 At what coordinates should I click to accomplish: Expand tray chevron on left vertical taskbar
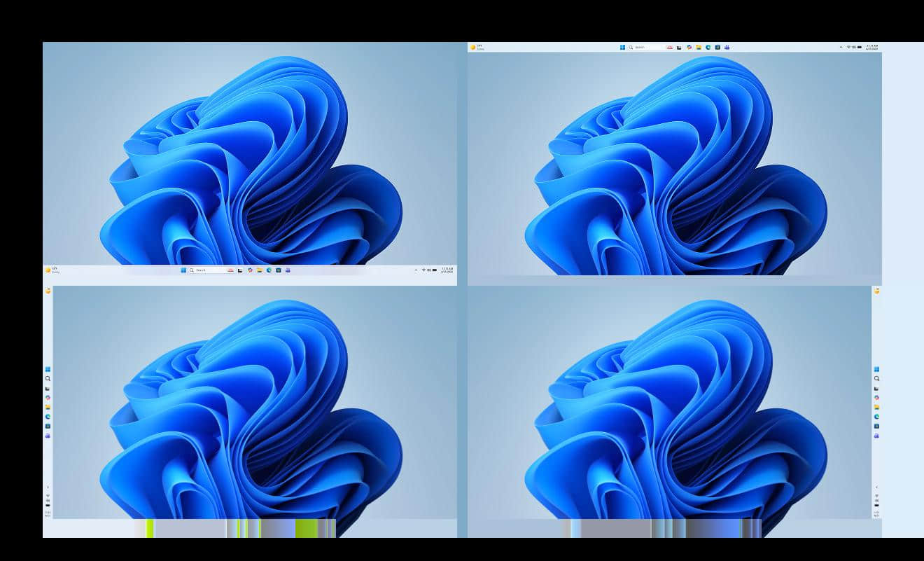click(x=48, y=487)
